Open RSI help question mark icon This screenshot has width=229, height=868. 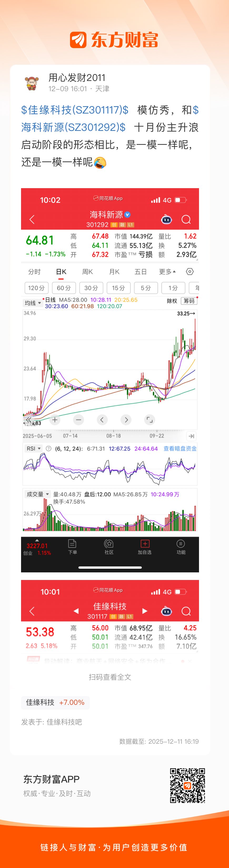[49, 449]
